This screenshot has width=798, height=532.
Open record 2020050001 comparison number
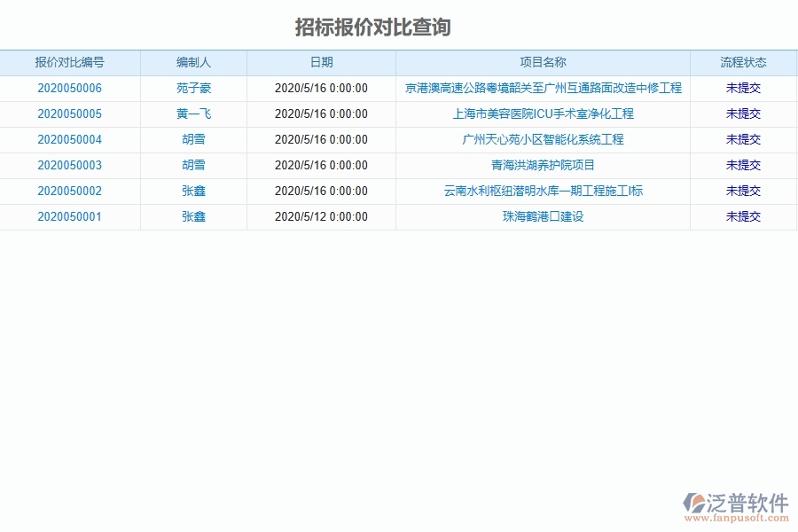click(x=71, y=216)
